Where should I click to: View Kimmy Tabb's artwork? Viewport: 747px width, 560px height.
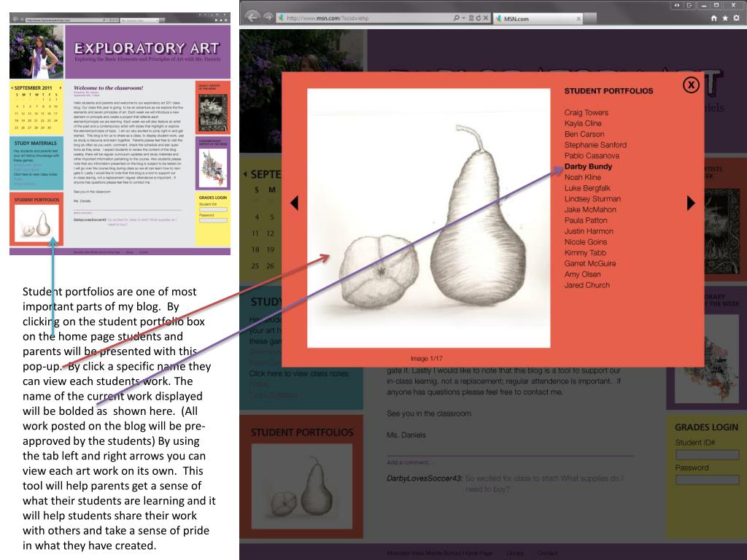tap(585, 253)
